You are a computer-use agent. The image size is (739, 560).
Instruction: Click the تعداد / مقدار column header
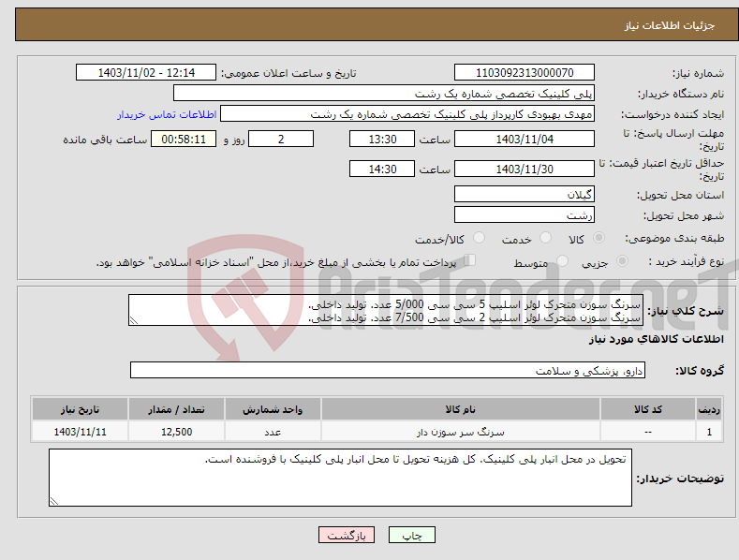176,409
